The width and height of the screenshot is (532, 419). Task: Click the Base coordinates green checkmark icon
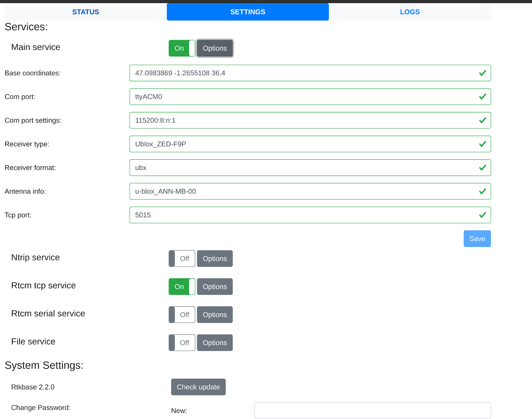[482, 73]
